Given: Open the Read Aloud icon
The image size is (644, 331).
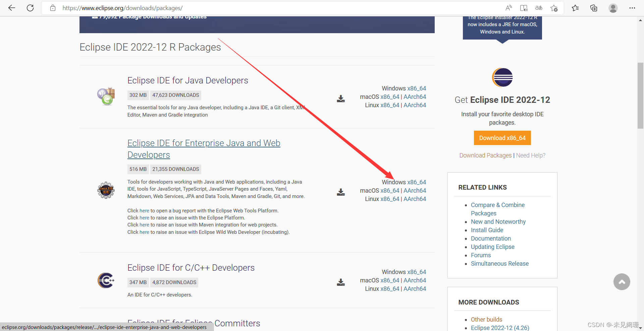Looking at the screenshot, I should pyautogui.click(x=509, y=8).
